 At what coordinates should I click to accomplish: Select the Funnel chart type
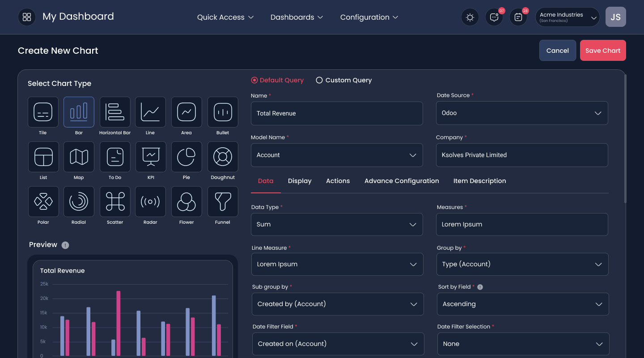[x=223, y=201]
